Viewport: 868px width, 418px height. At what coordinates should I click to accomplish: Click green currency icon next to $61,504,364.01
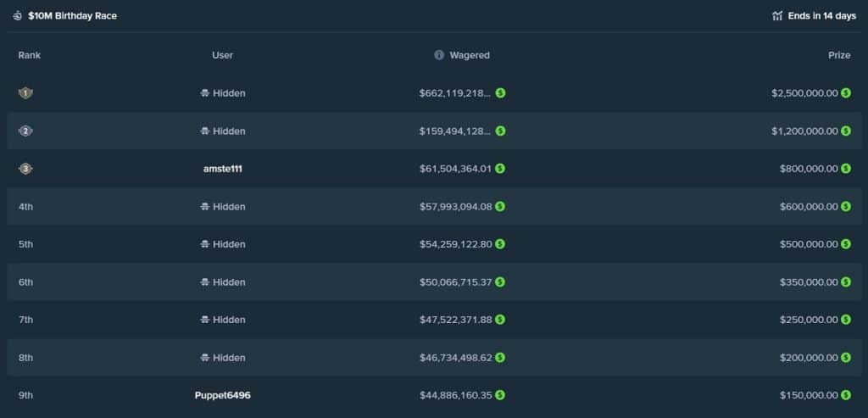tap(500, 169)
